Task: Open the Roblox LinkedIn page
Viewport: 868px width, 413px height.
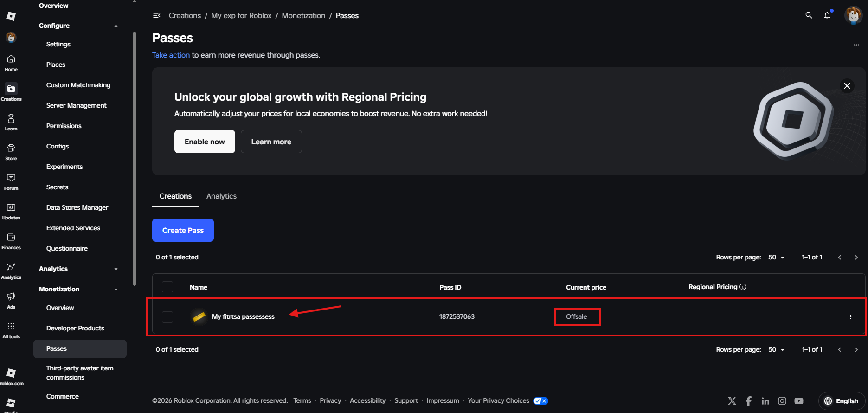Action: [765, 401]
